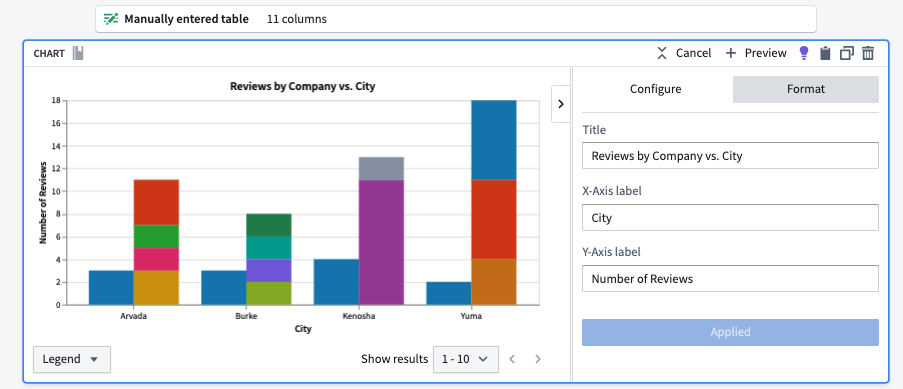Click the plus icon beside Preview

coord(731,54)
